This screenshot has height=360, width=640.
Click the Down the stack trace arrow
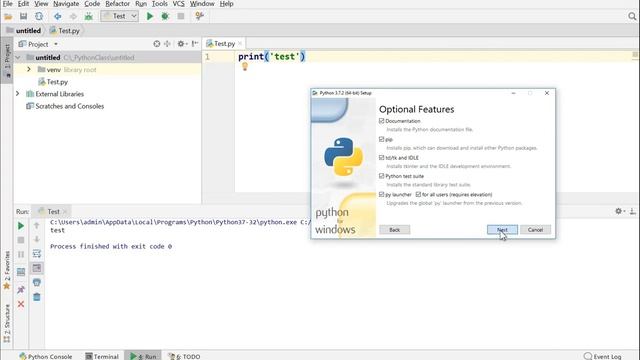pyautogui.click(x=37, y=239)
